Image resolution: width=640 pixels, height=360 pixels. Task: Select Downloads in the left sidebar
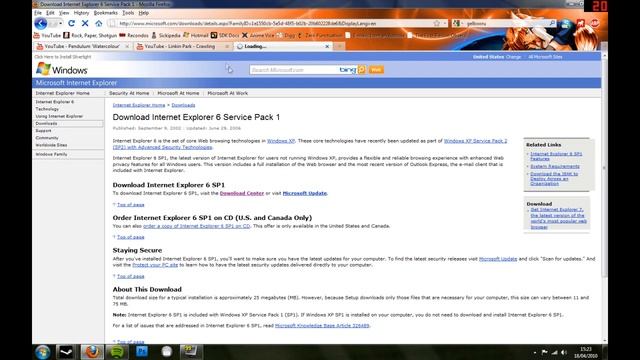click(x=68, y=123)
